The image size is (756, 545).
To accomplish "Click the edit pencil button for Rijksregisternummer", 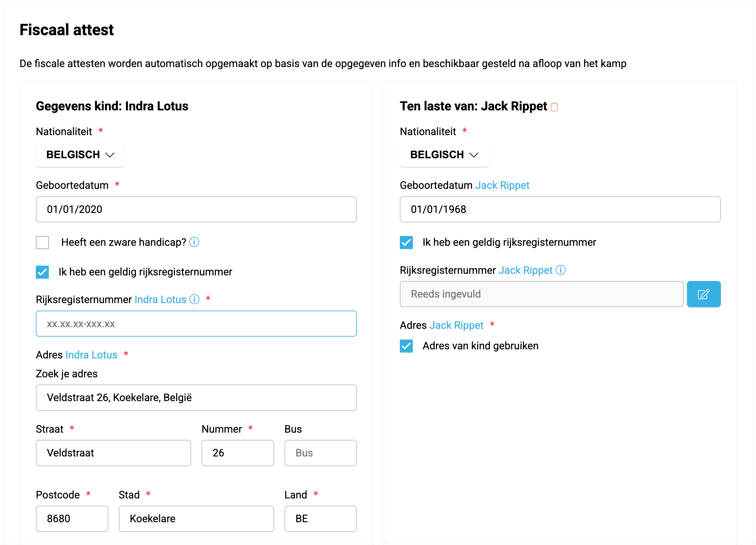I will point(704,294).
